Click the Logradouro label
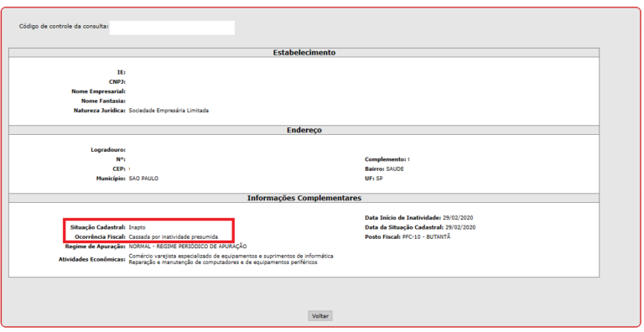Image resolution: width=644 pixels, height=332 pixels. [x=108, y=150]
